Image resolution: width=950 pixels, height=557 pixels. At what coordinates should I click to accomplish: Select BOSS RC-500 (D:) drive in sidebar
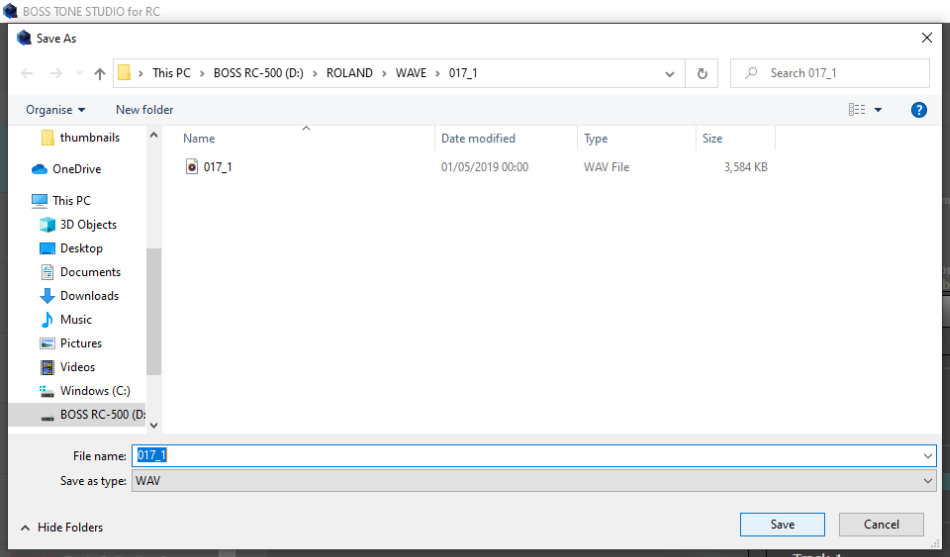[x=78, y=415]
